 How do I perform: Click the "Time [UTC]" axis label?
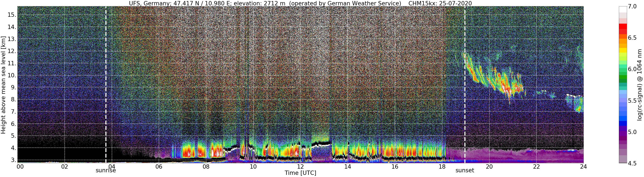coord(300,173)
